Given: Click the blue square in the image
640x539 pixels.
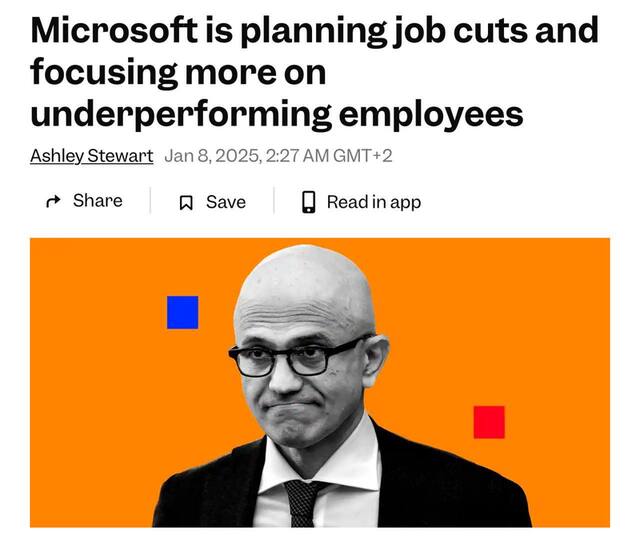Looking at the screenshot, I should point(182,312).
